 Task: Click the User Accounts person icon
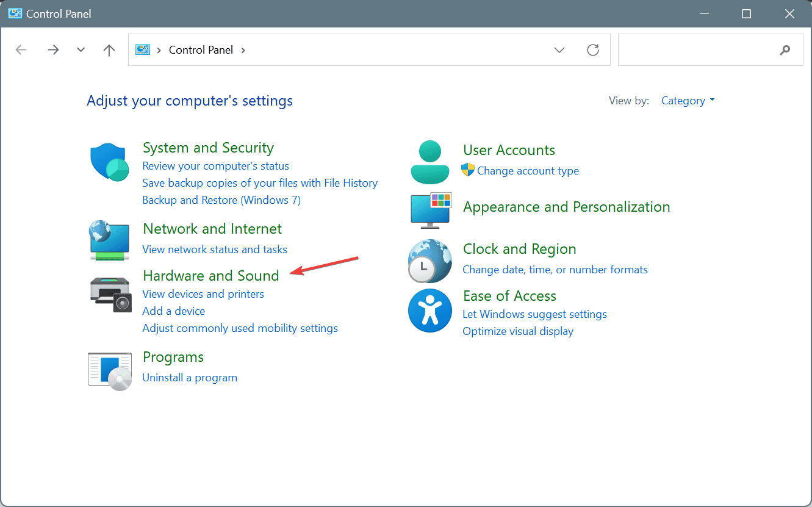click(430, 162)
